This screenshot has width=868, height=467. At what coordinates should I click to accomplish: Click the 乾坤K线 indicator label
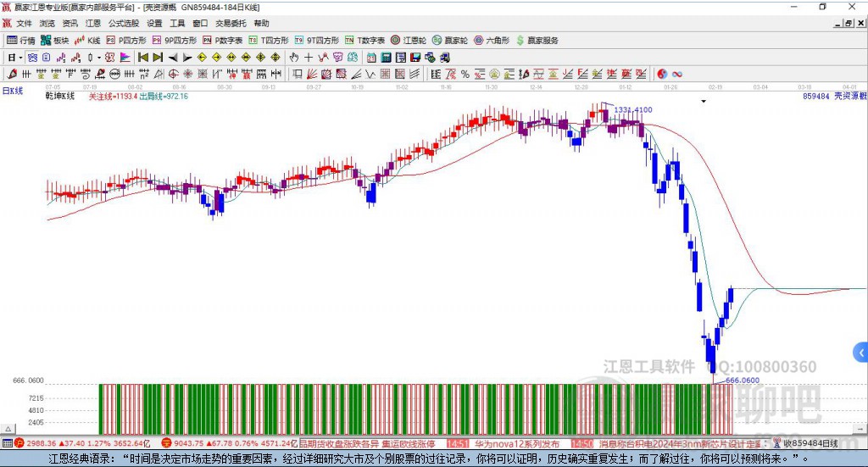point(60,97)
